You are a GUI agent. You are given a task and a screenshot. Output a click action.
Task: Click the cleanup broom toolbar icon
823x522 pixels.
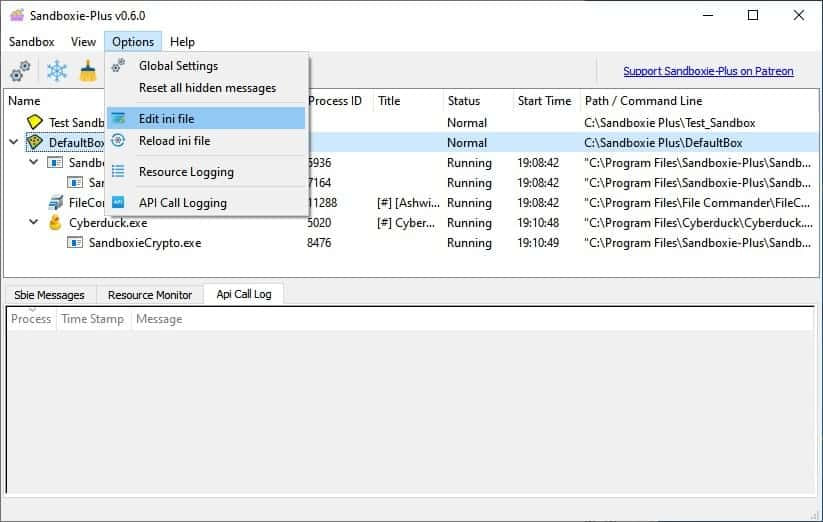pos(88,71)
